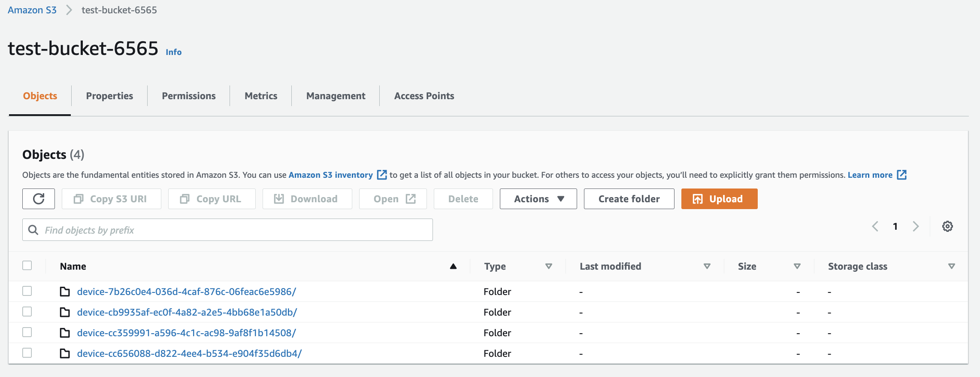Click page number 1 in pagination
Image resolution: width=980 pixels, height=377 pixels.
click(895, 226)
